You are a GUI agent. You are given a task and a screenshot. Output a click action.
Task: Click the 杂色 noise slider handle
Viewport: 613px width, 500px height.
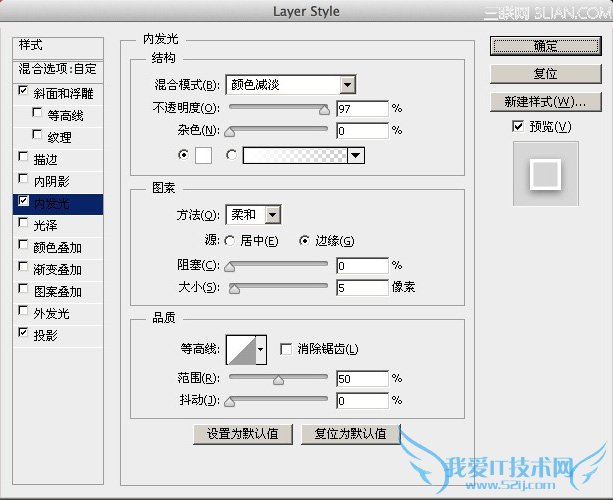click(230, 132)
